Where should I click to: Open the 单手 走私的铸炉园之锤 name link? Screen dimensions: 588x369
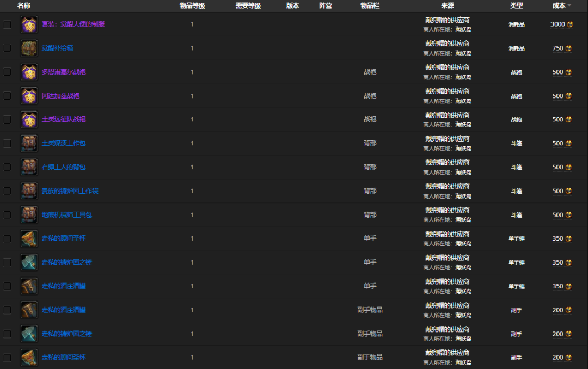67,262
